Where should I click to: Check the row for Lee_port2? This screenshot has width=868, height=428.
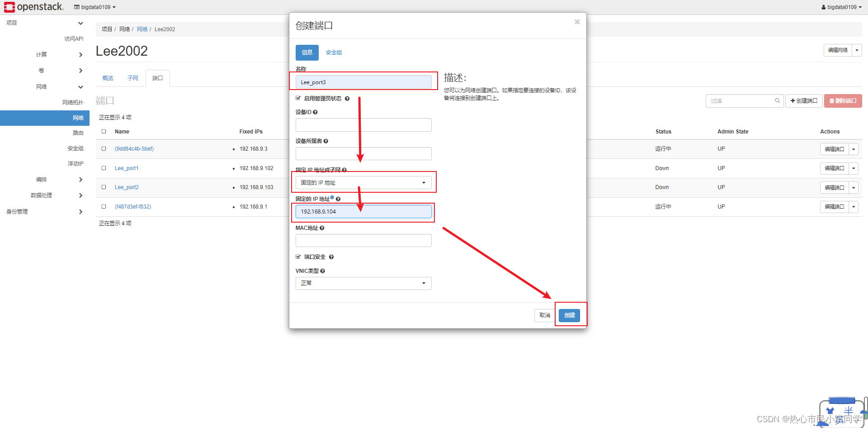[104, 187]
